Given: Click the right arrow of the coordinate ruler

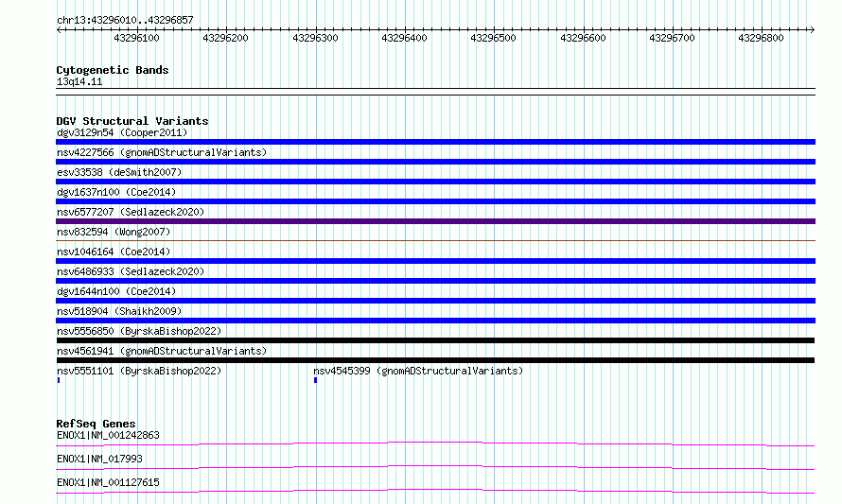Looking at the screenshot, I should tap(812, 30).
